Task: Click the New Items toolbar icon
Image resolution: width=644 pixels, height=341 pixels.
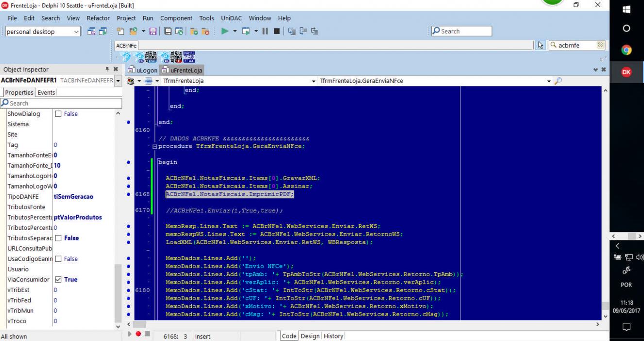Action: 120,32
